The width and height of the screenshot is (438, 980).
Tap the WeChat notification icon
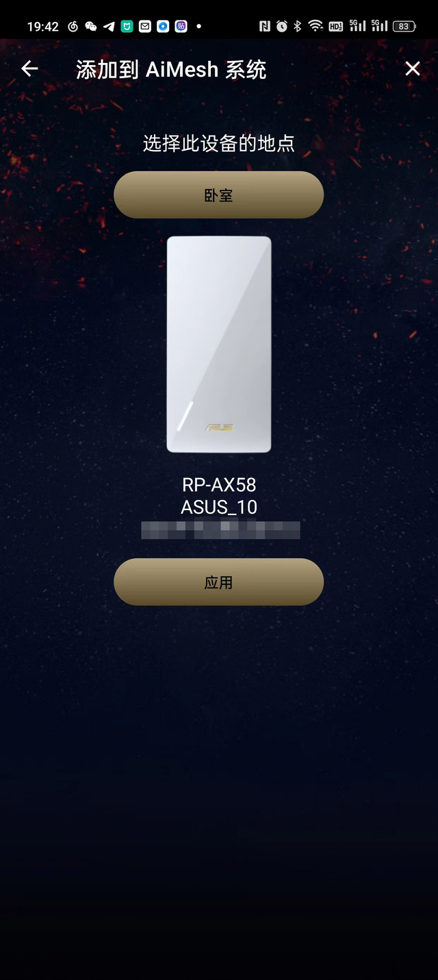91,27
